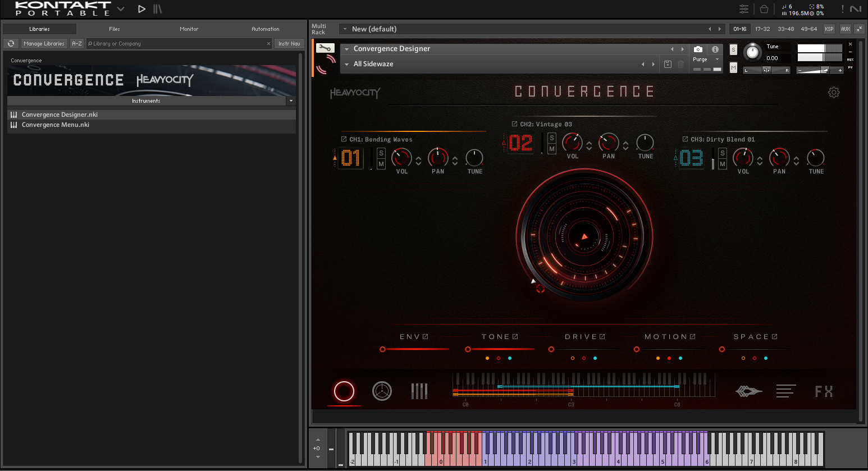Open the Purge dropdown menu

pos(706,60)
